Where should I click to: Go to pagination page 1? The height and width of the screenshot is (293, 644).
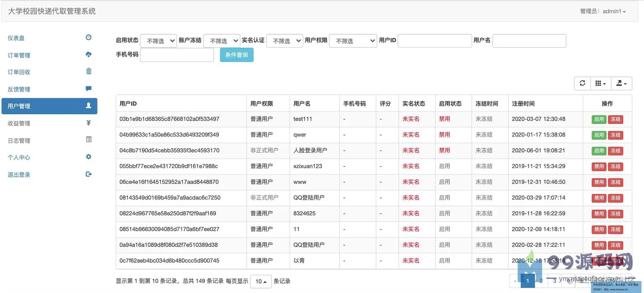(x=528, y=281)
